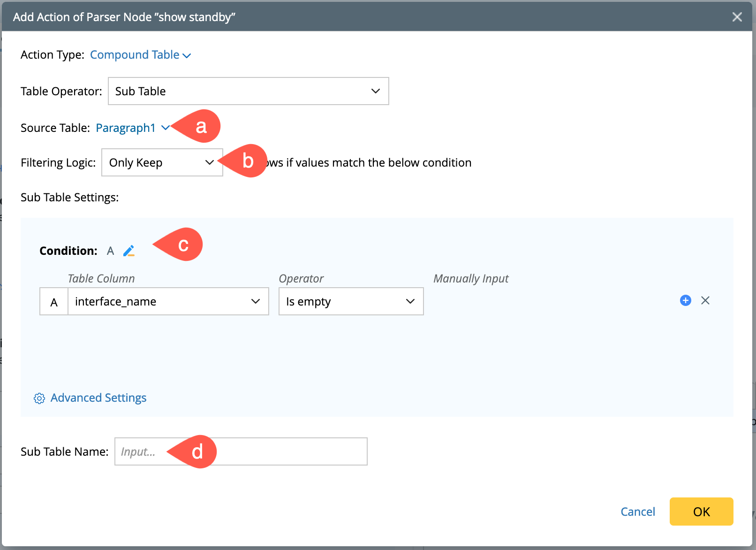This screenshot has width=756, height=550.
Task: Expand the Table Operator Sub Table combo box
Action: pyautogui.click(x=248, y=91)
